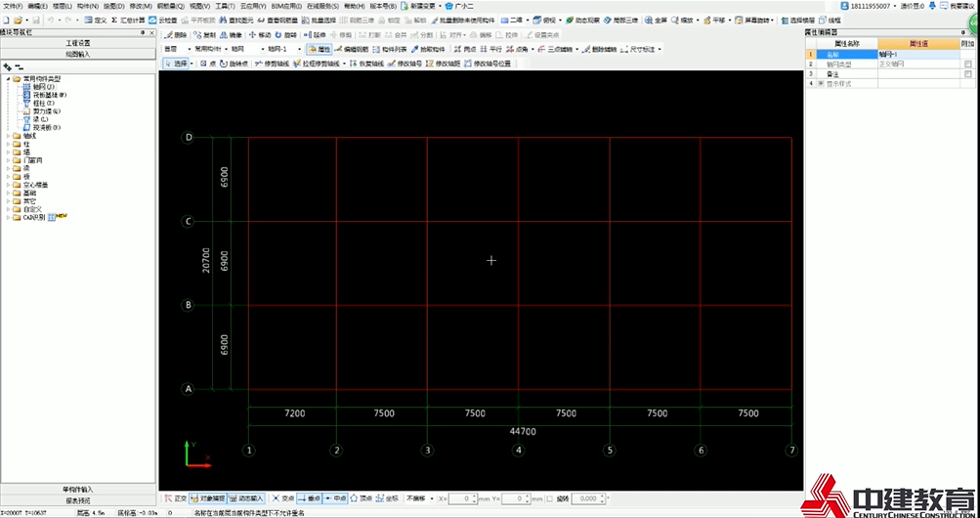Click 全屏 full screen zoom icon
This screenshot has height=518, width=980.
(x=657, y=20)
